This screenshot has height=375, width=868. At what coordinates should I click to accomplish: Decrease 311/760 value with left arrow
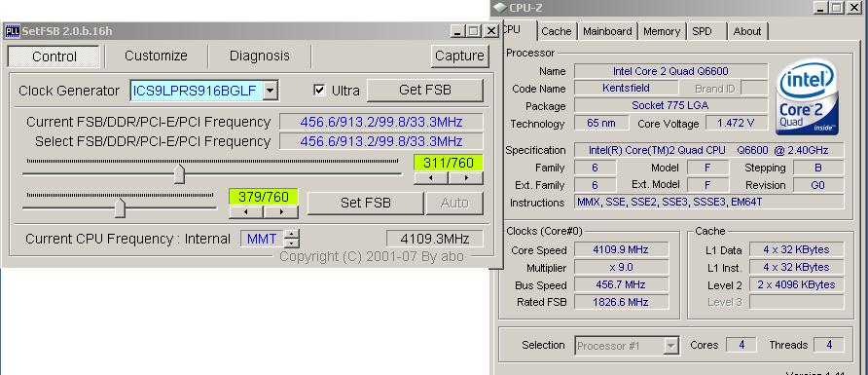coord(431,178)
